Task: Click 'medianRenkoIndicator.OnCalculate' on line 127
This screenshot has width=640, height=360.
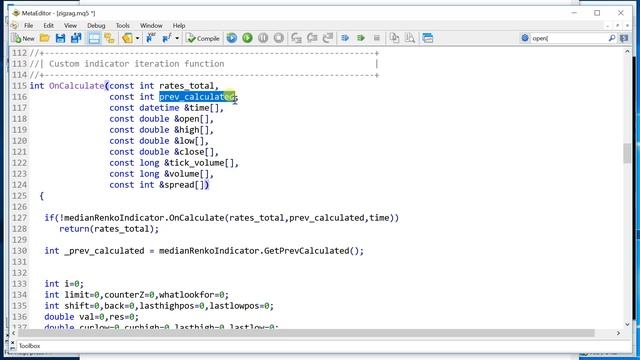Action: point(144,218)
